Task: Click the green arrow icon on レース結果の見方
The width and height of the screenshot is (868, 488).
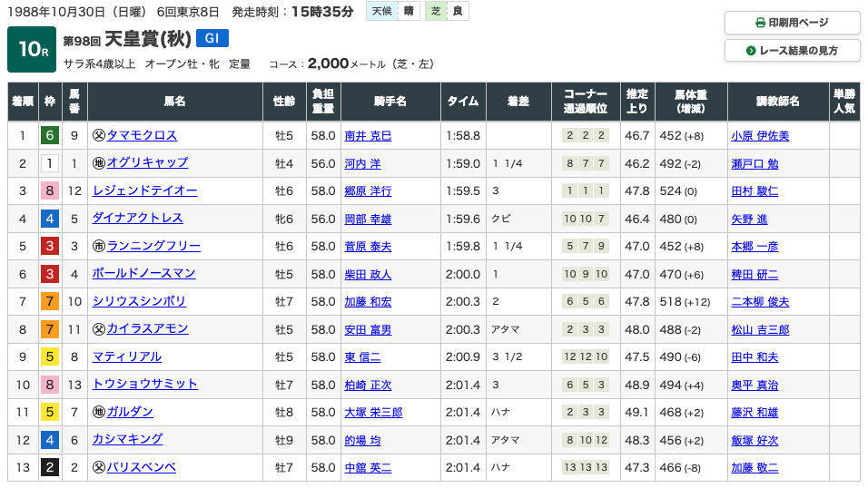Action: (x=751, y=51)
